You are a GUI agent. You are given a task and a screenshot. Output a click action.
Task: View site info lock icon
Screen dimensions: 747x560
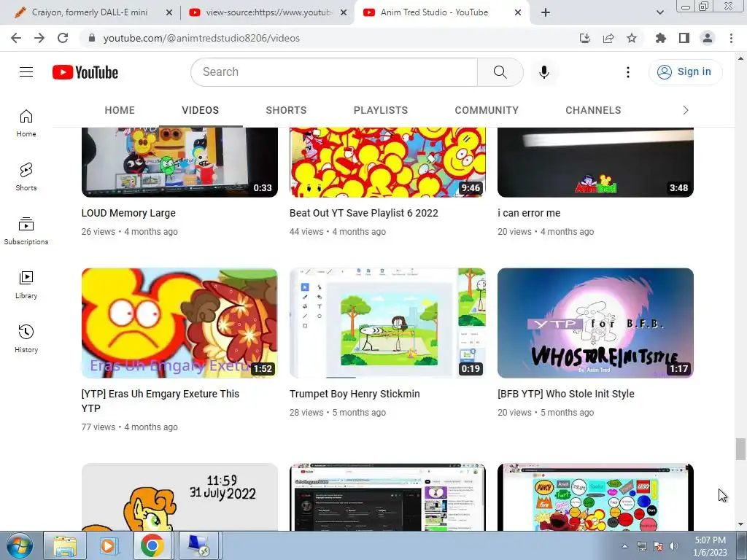(92, 38)
